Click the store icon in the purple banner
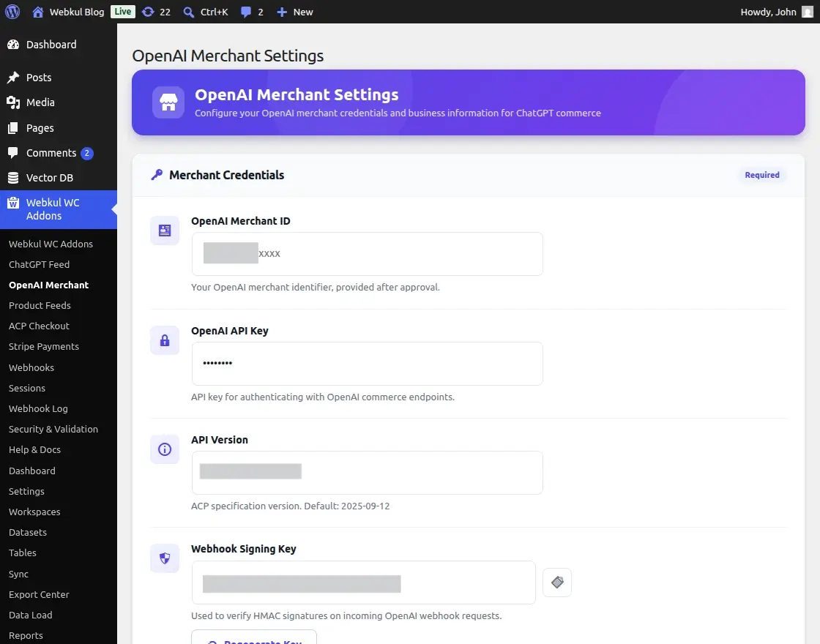820x644 pixels. point(168,102)
